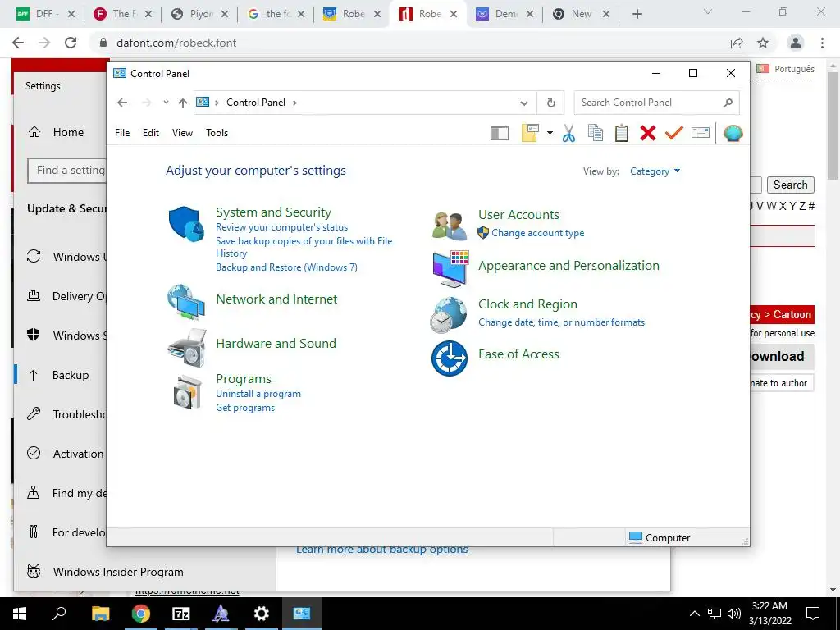The width and height of the screenshot is (840, 630).
Task: Click the yellow organize note icon
Action: pos(530,133)
